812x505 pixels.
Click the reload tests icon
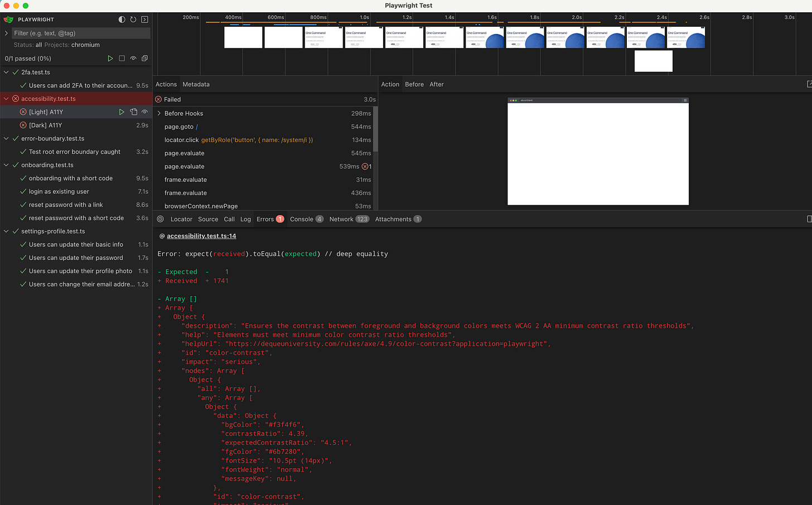[x=133, y=20]
